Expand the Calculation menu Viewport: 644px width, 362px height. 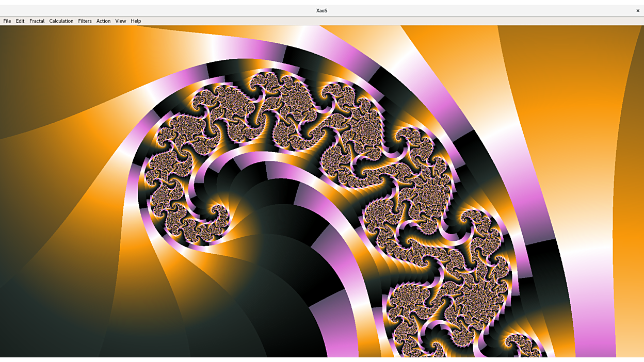(61, 21)
